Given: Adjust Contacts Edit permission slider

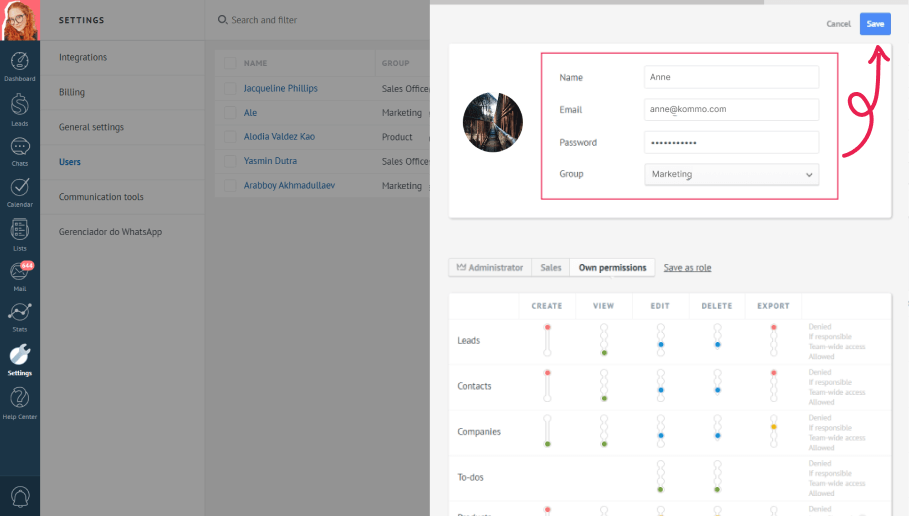Looking at the screenshot, I should click(x=661, y=386).
